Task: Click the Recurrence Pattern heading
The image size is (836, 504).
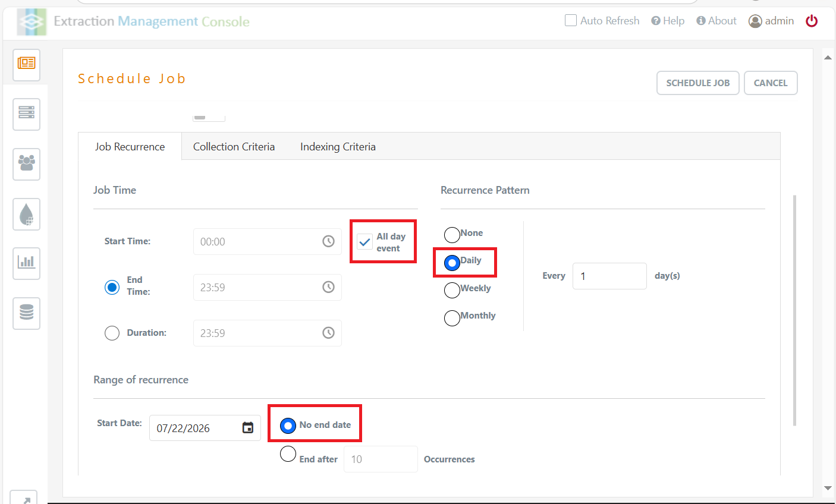Action: (x=485, y=190)
